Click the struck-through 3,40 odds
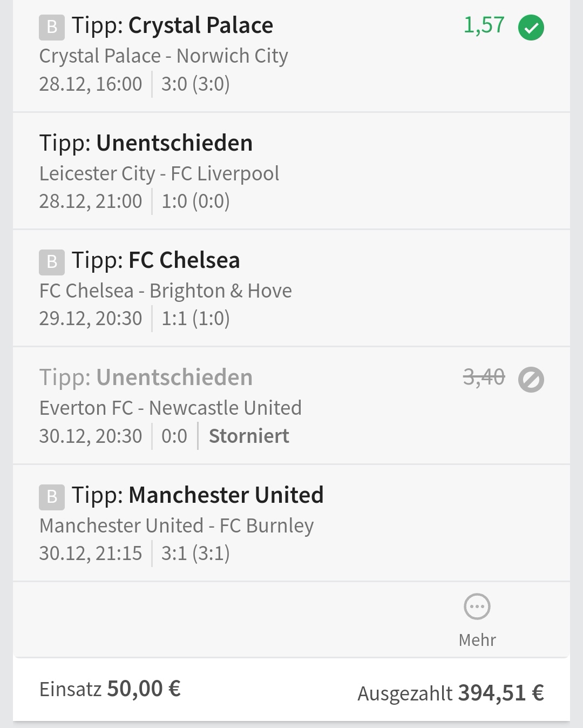 (x=484, y=377)
